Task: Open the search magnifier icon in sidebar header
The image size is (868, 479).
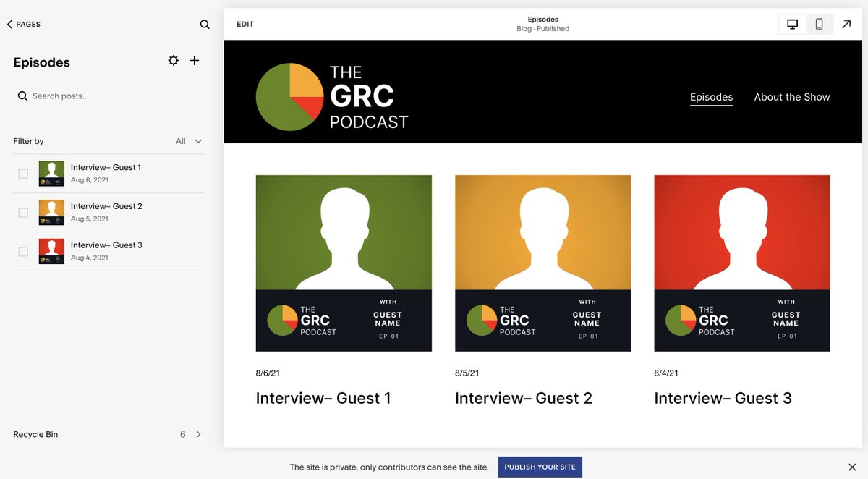Action: pyautogui.click(x=205, y=25)
